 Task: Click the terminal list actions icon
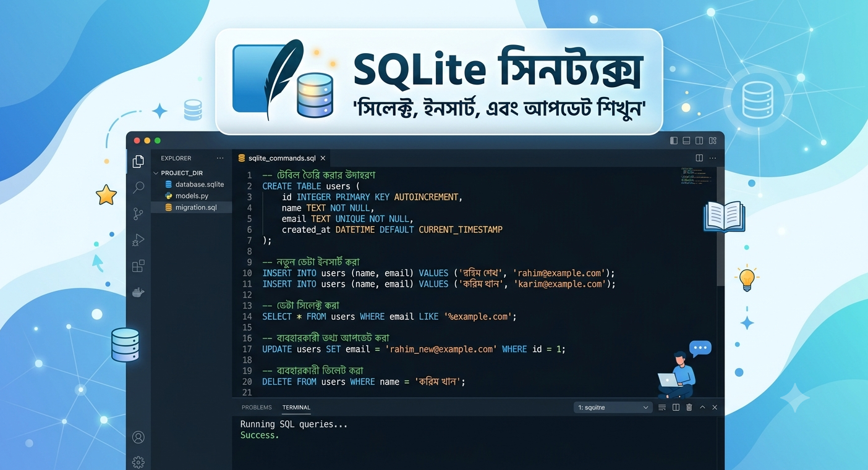(x=662, y=408)
